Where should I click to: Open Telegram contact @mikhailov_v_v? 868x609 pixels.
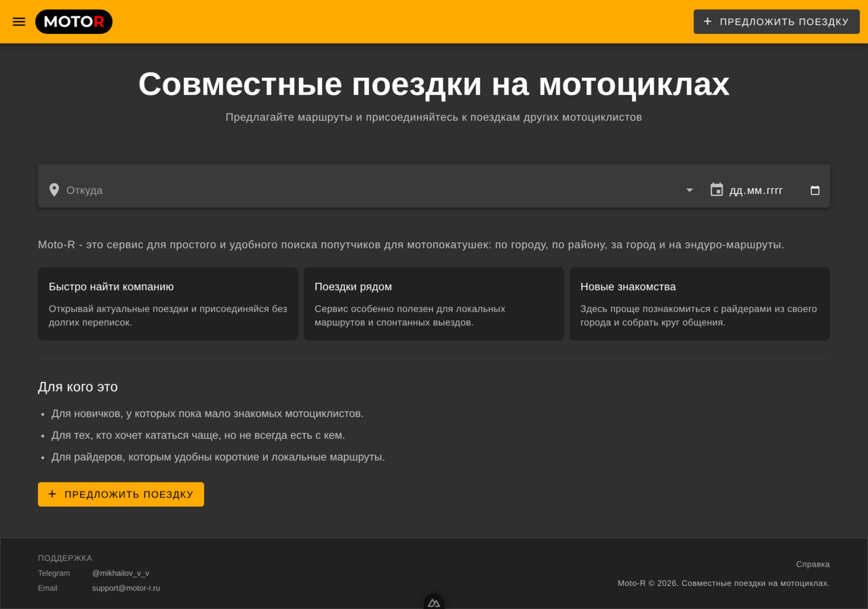click(x=121, y=573)
